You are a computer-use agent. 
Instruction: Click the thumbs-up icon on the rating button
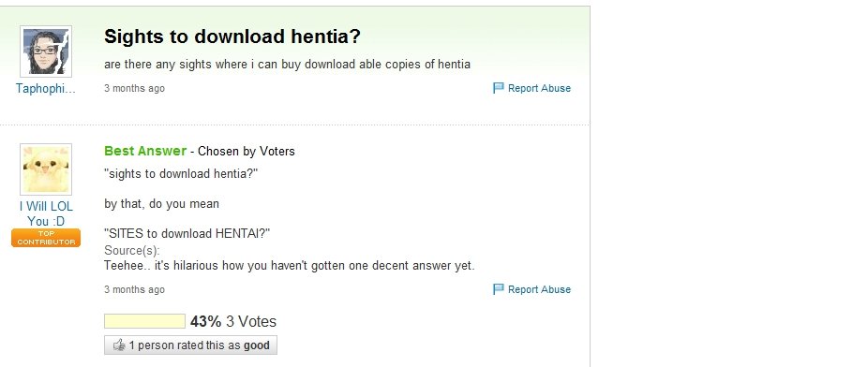click(119, 345)
